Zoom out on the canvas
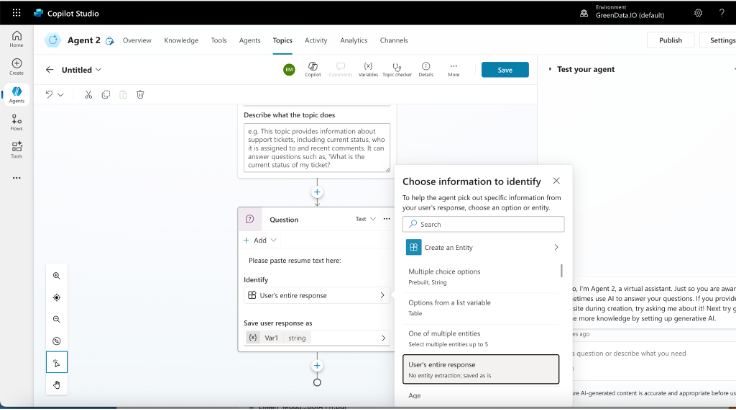 pyautogui.click(x=56, y=319)
